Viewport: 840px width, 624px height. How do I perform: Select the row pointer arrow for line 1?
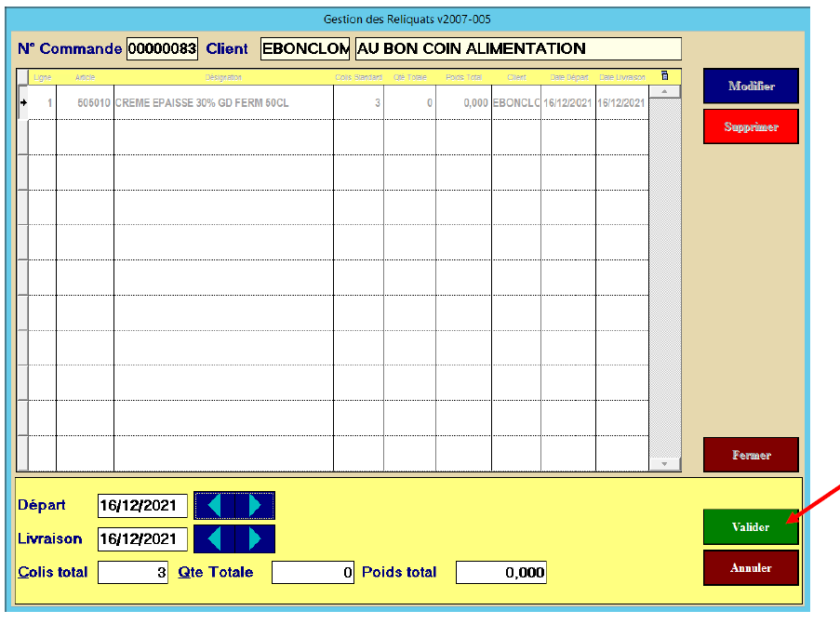tap(23, 102)
